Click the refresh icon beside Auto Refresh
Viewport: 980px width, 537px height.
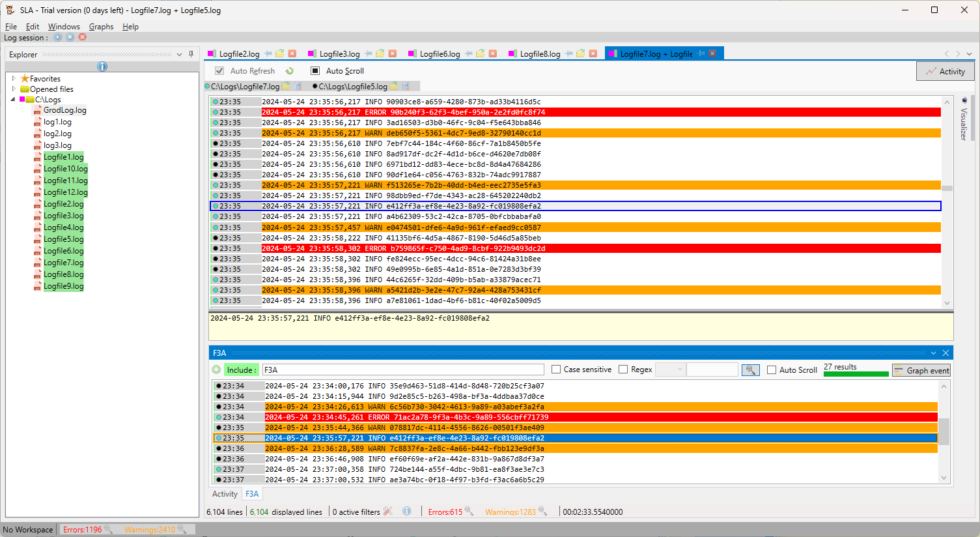(289, 71)
